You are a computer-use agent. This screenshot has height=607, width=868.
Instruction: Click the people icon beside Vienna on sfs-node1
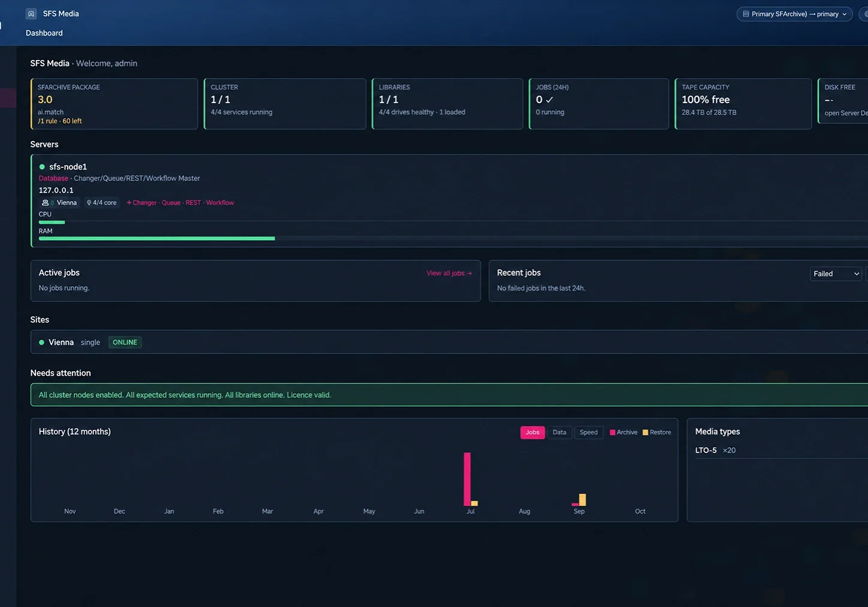45,203
